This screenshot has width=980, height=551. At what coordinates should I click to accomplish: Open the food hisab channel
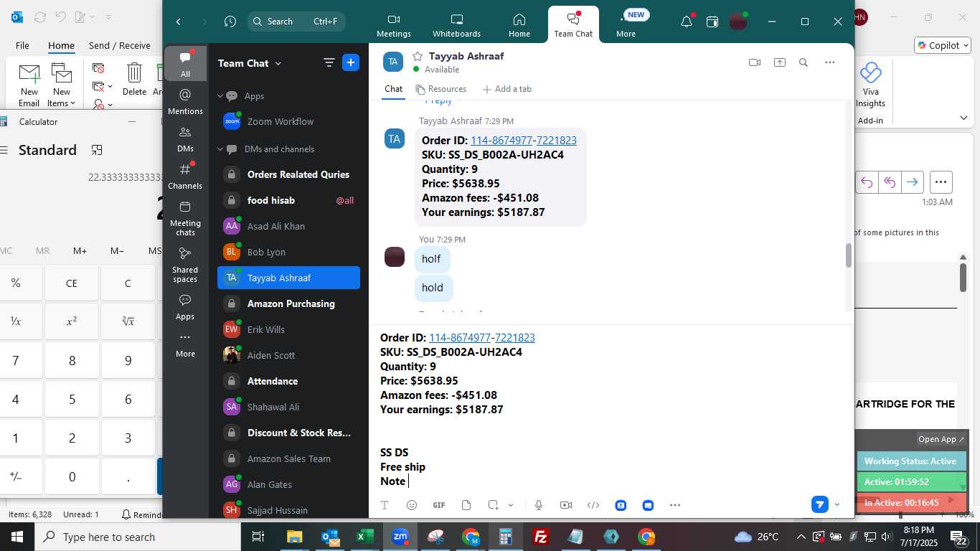[x=288, y=200]
